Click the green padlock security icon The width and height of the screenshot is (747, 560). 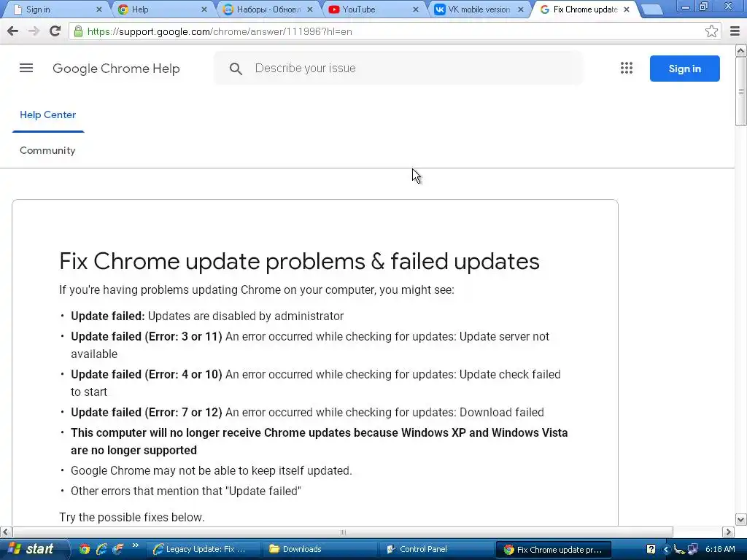coord(78,31)
